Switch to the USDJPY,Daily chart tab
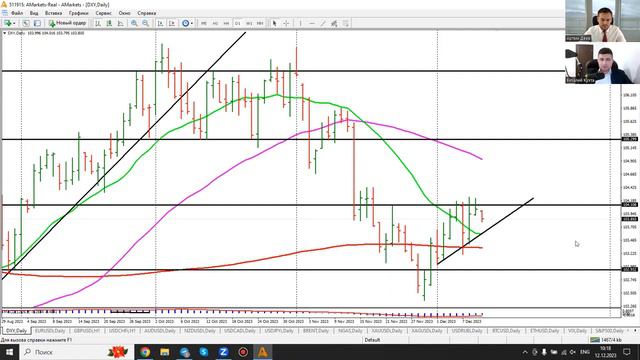The image size is (640, 360). 279,331
